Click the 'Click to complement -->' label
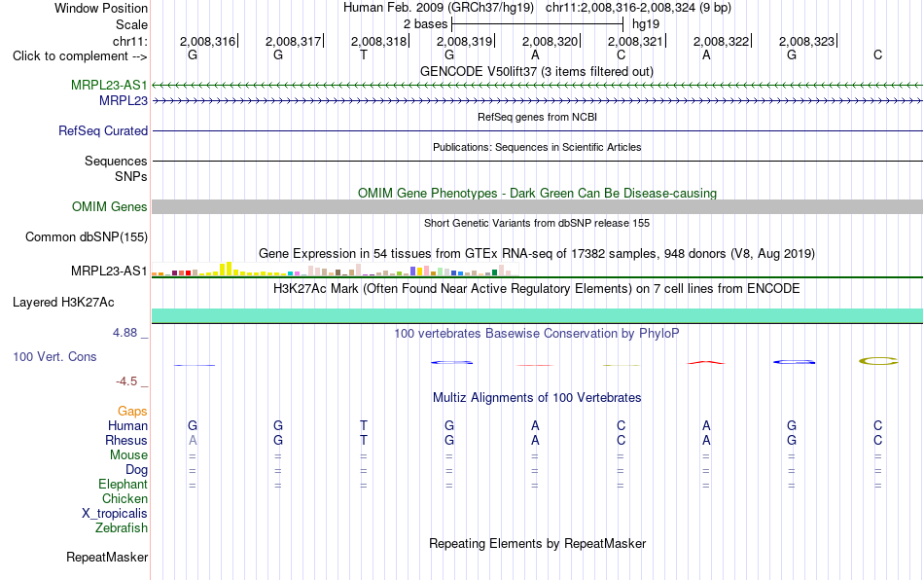Viewport: 924px width, 580px height. pos(80,56)
